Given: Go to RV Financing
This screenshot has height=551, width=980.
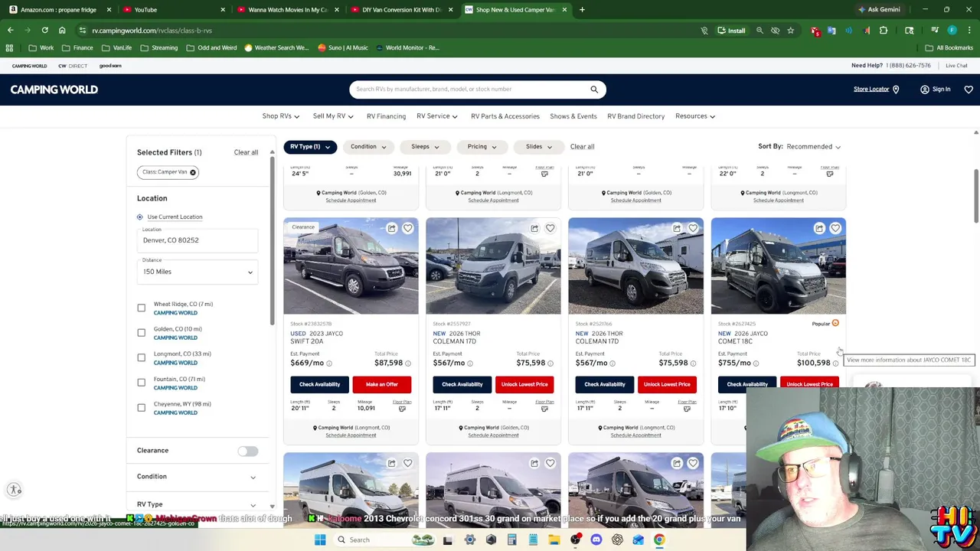Looking at the screenshot, I should tap(386, 116).
